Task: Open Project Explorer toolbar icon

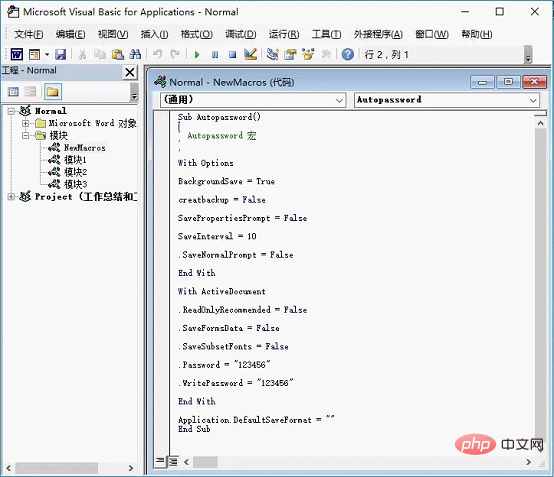Action: 272,54
